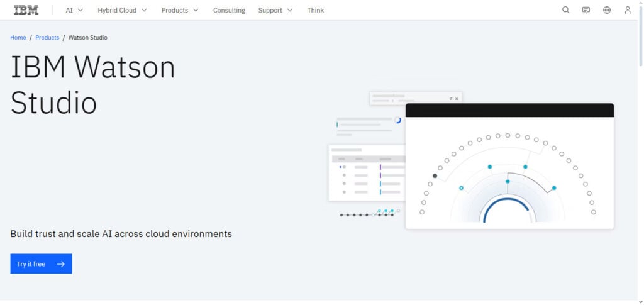Open the user profile icon
The image size is (644, 305).
pos(627,10)
